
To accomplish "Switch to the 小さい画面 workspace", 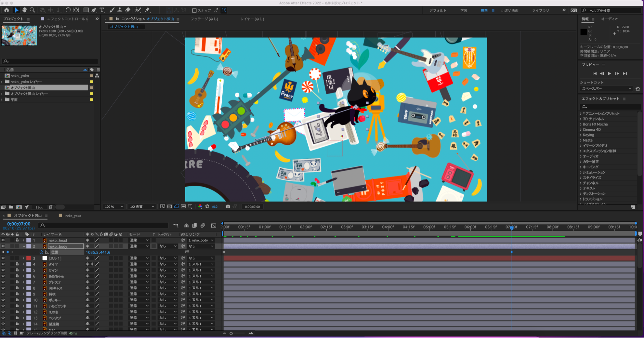I will (x=510, y=11).
